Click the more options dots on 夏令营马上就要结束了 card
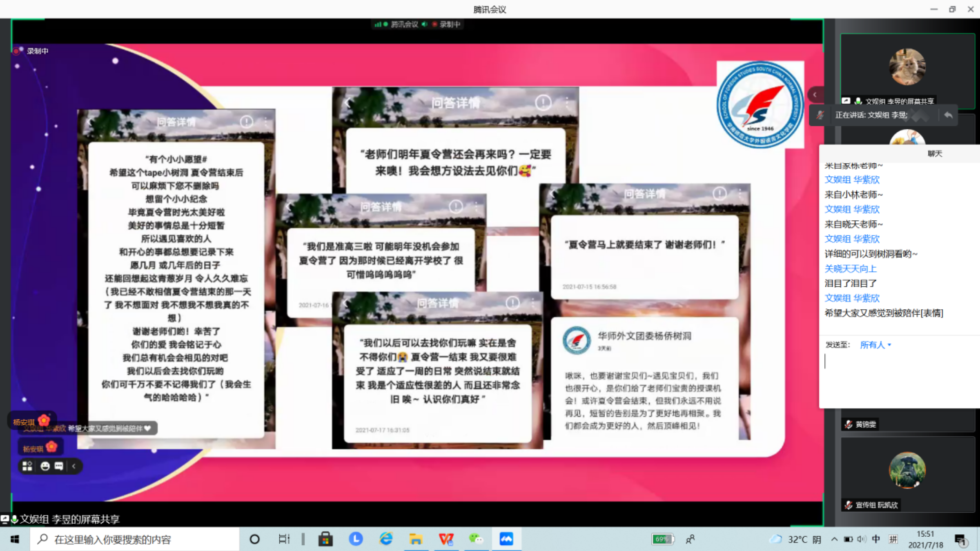This screenshot has height=551, width=980. [739, 193]
